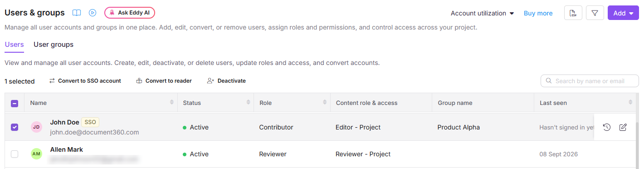Image resolution: width=644 pixels, height=169 pixels.
Task: Sort by Status column arrows
Action: (248, 103)
